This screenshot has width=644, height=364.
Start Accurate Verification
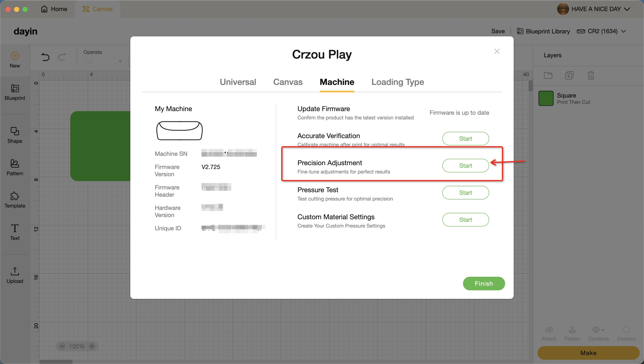click(466, 139)
